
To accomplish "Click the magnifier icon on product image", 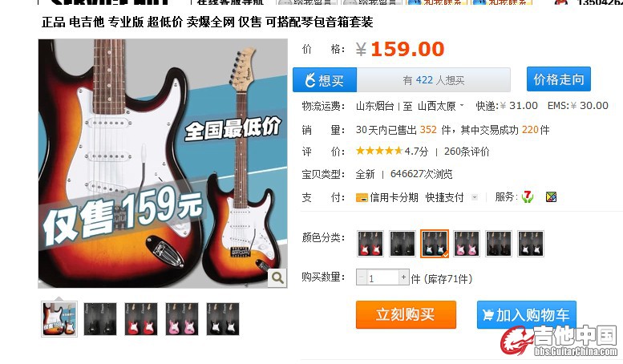I will coord(277,277).
